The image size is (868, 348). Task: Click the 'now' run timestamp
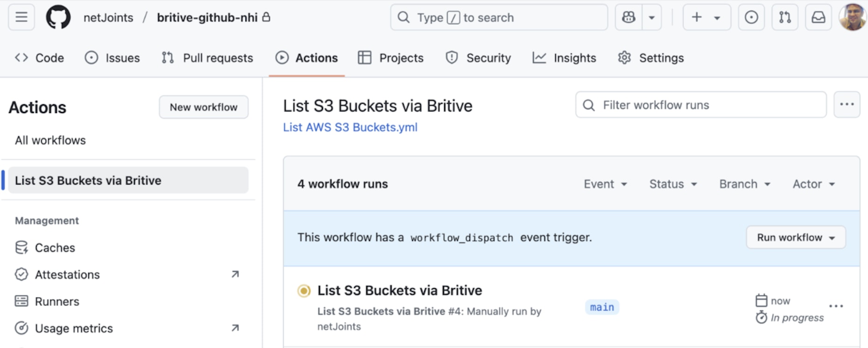tap(780, 301)
